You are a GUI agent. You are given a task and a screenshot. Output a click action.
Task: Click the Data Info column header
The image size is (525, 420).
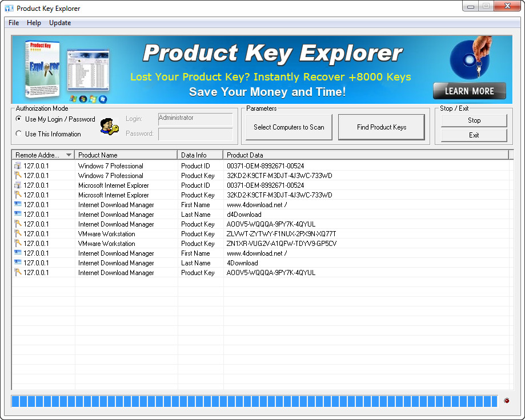coord(200,155)
